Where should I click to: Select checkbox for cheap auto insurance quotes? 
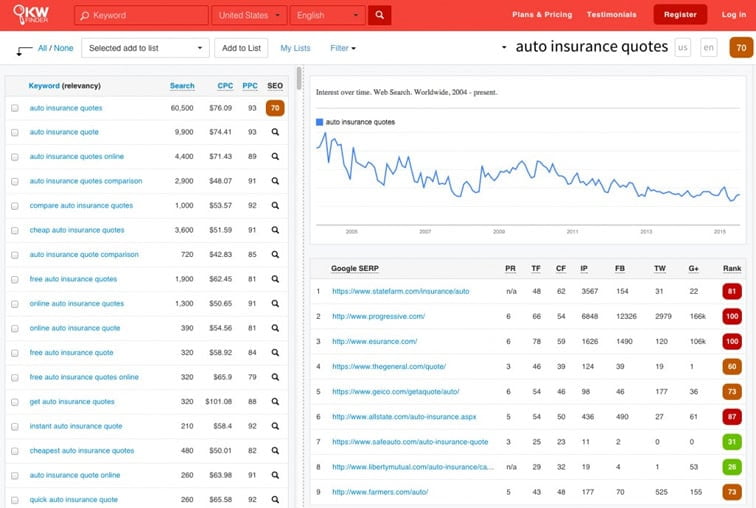(x=15, y=231)
